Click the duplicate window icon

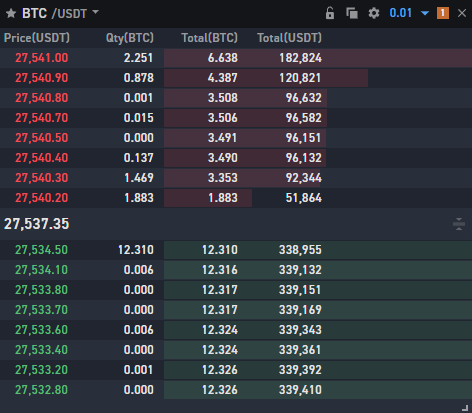click(352, 13)
